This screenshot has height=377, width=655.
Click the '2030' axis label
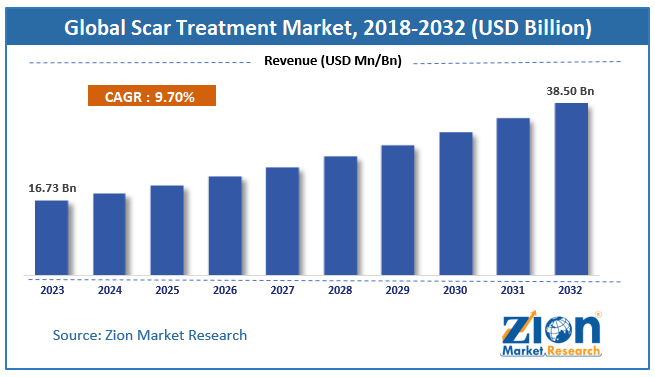pyautogui.click(x=455, y=290)
